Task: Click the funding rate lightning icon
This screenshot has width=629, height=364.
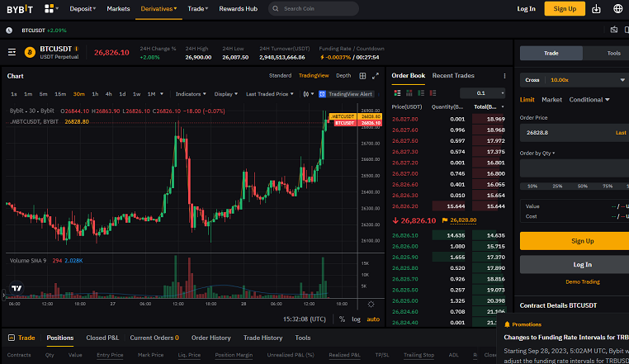Action: point(322,58)
